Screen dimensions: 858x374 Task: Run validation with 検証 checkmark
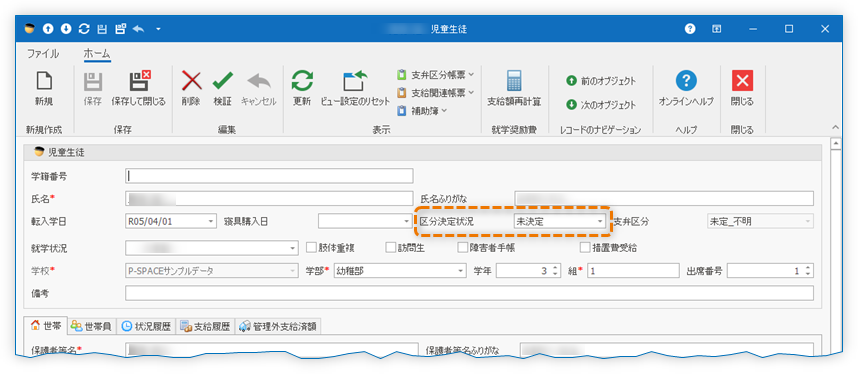[x=222, y=89]
